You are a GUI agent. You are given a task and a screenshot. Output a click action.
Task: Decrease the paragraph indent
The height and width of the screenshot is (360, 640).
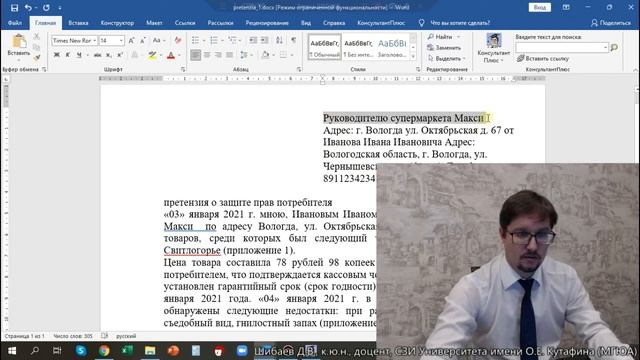pos(253,40)
